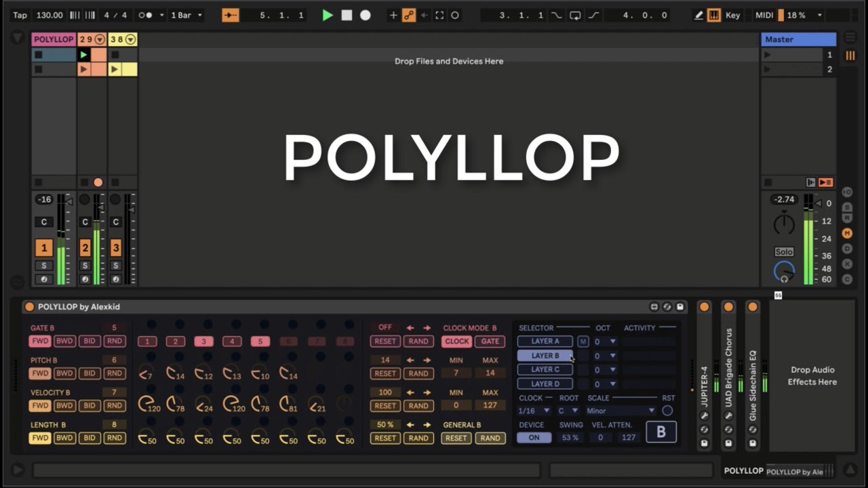Select GATE in CLOCK MODE B
This screenshot has height=488, width=868.
490,342
